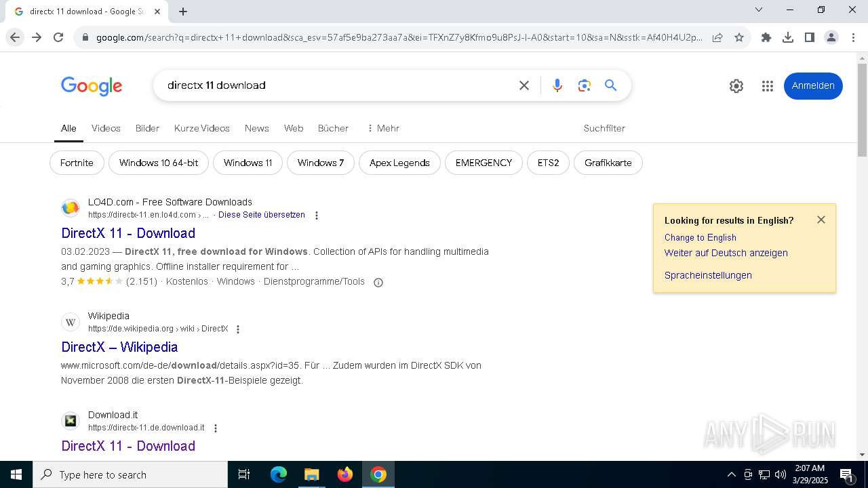This screenshot has height=488, width=868.
Task: Close the English results notice
Action: (x=821, y=220)
